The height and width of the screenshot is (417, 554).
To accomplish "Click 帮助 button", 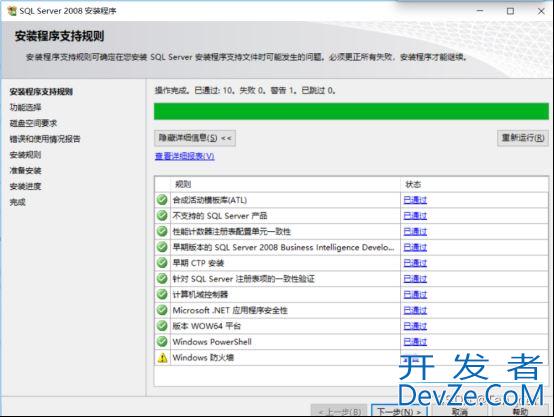I will [520, 412].
